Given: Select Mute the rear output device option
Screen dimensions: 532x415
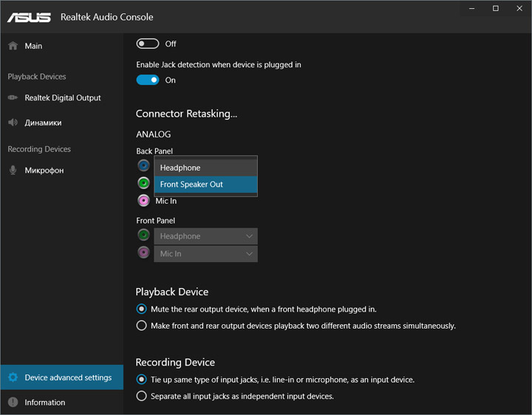Looking at the screenshot, I should pos(142,309).
